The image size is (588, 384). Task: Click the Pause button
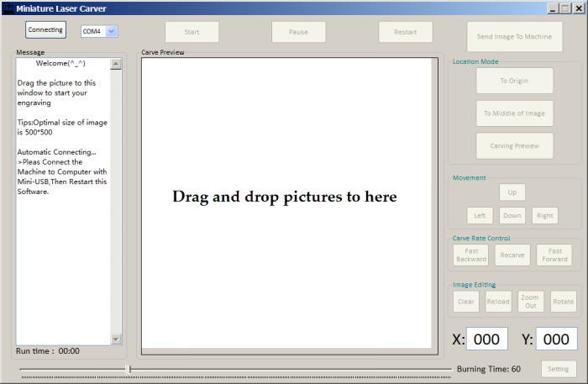coord(298,32)
